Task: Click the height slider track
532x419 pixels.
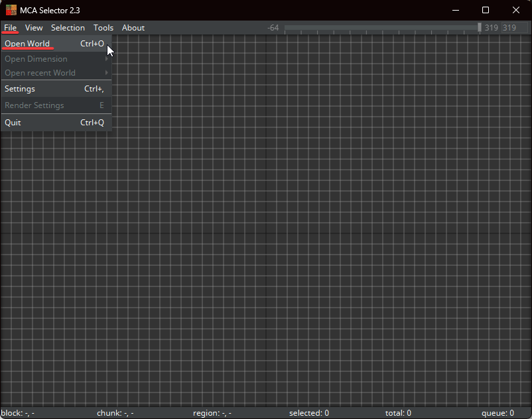Action: (x=381, y=27)
